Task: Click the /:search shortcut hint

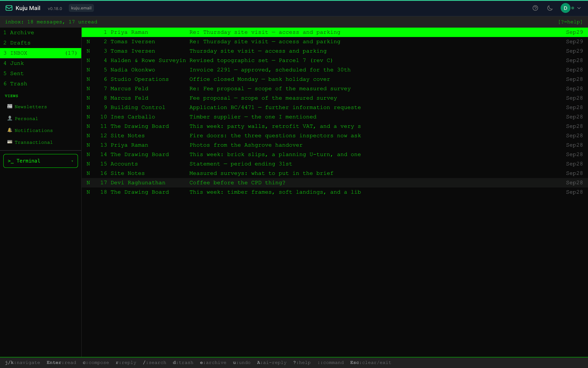Action: pyautogui.click(x=155, y=363)
